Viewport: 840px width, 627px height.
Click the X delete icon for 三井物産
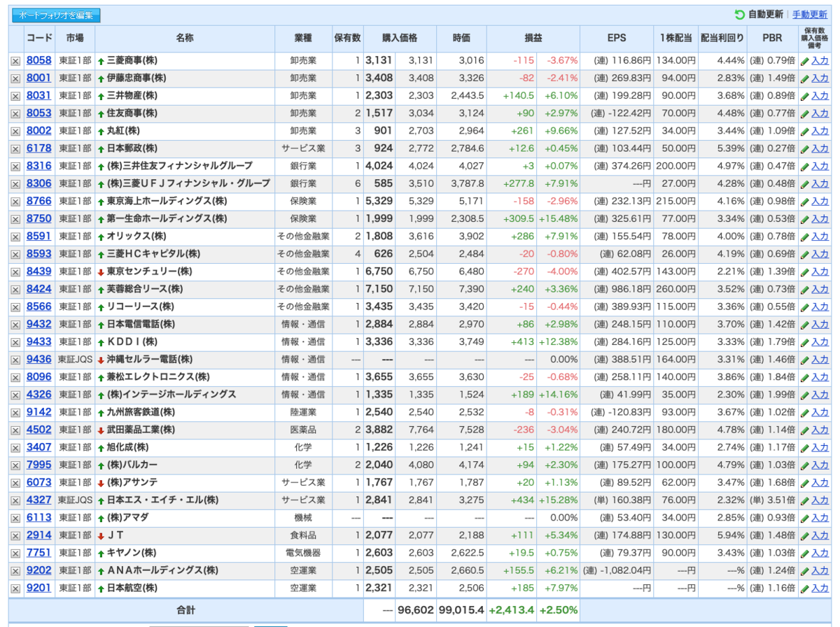point(15,96)
